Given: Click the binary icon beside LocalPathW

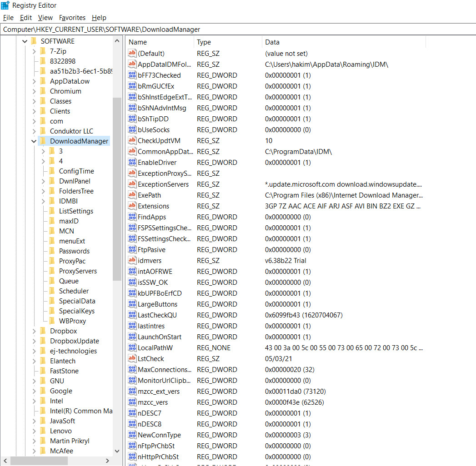Looking at the screenshot, I should (132, 348).
